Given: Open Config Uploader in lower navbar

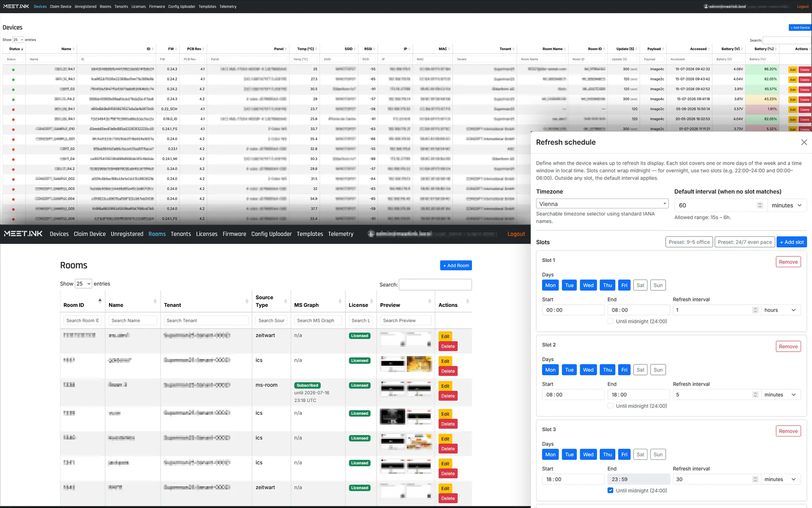Looking at the screenshot, I should [x=272, y=234].
